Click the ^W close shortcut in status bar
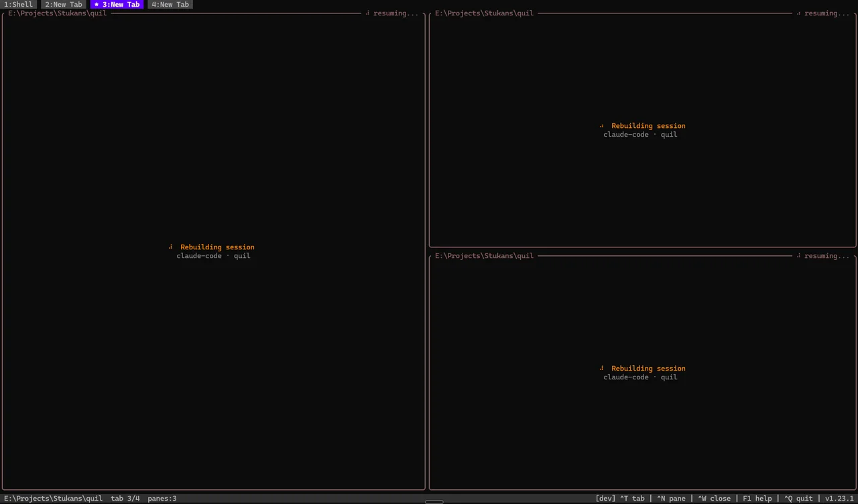Screen dimensions: 858x504 tap(715, 499)
